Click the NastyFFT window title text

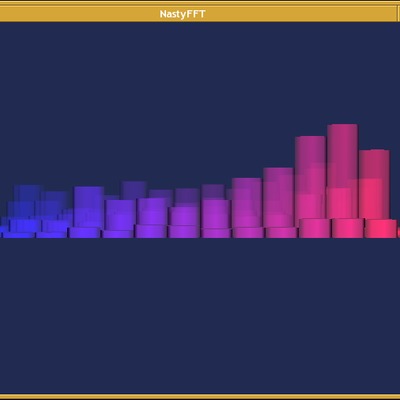click(182, 14)
